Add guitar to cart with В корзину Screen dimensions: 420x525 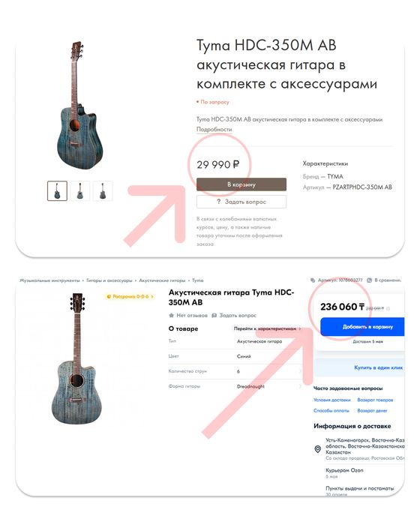[x=241, y=184]
